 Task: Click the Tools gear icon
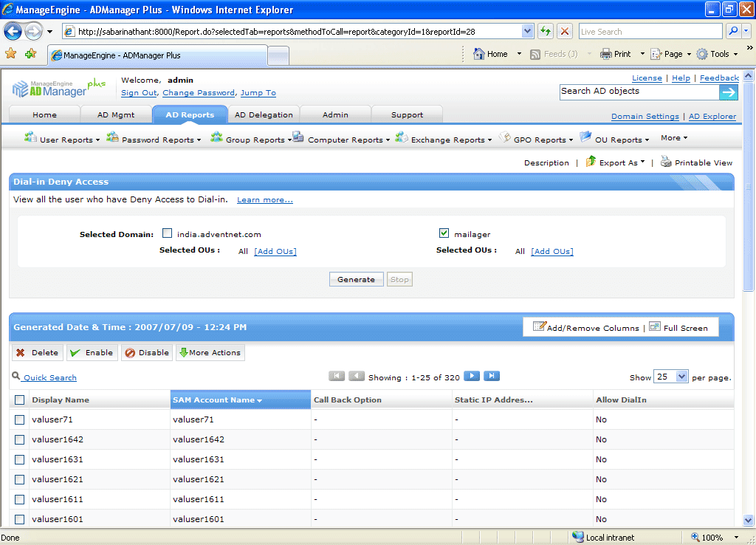tap(703, 54)
